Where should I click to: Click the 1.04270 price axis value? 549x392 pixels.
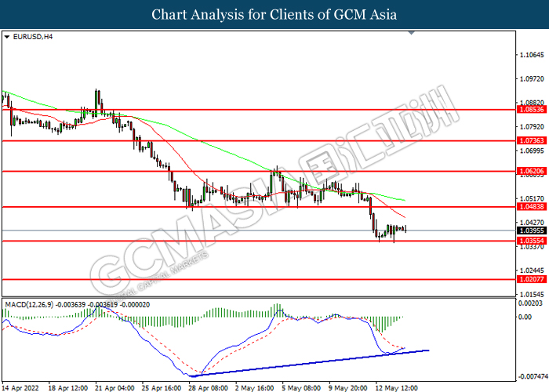[x=532, y=222]
